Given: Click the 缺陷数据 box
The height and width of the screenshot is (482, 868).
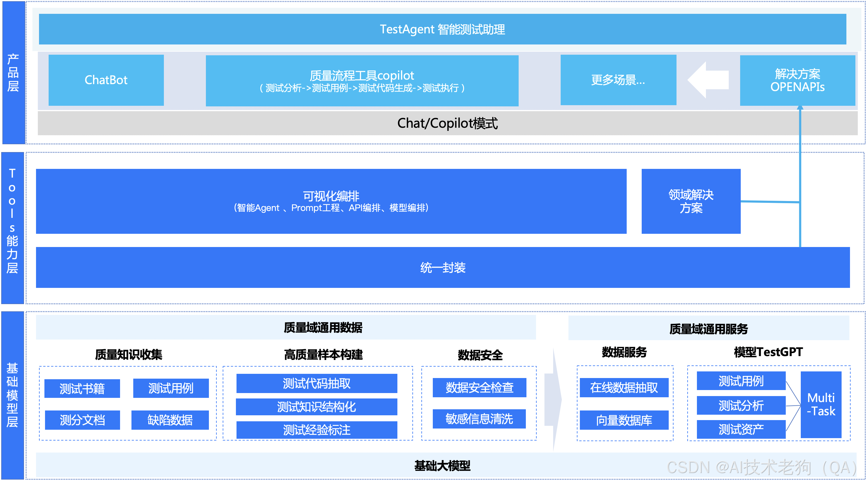Looking at the screenshot, I should [170, 420].
